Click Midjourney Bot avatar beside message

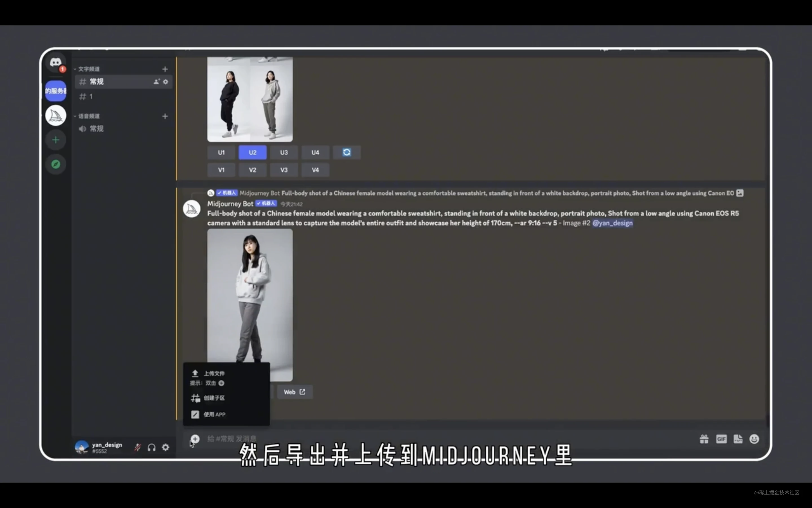tap(192, 209)
